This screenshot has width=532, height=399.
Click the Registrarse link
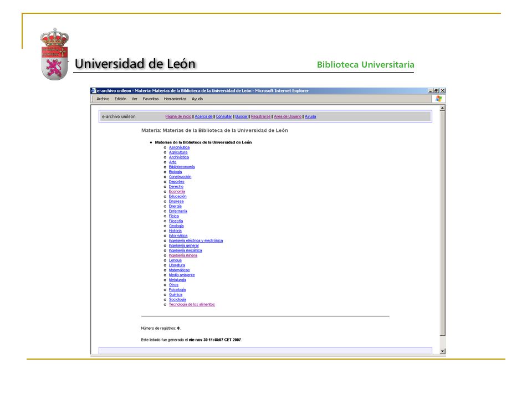[x=260, y=116]
